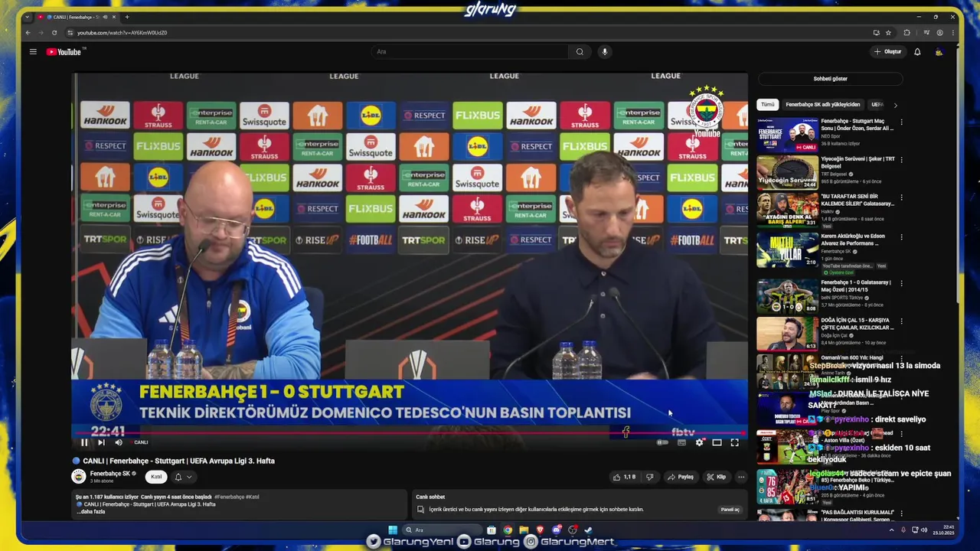Start voice search with the microphone
The width and height of the screenshot is (980, 551).
point(604,52)
